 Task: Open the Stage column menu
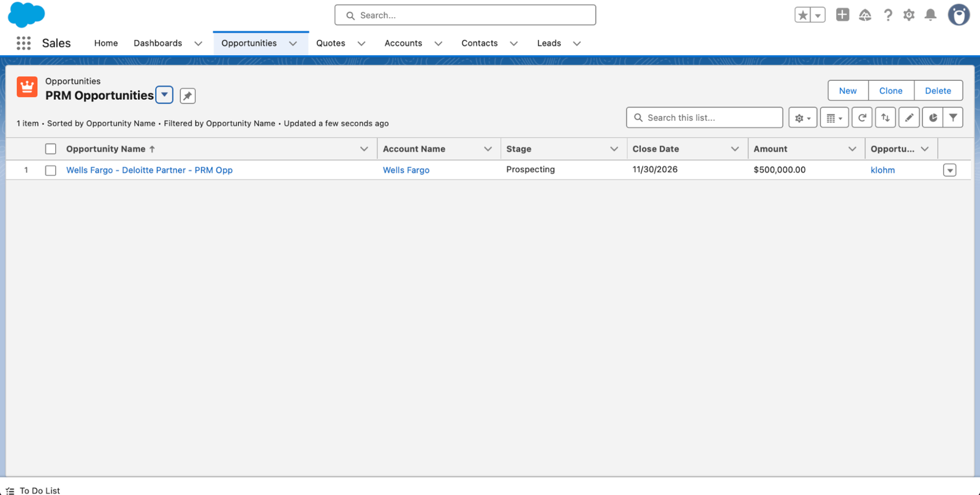pos(614,149)
